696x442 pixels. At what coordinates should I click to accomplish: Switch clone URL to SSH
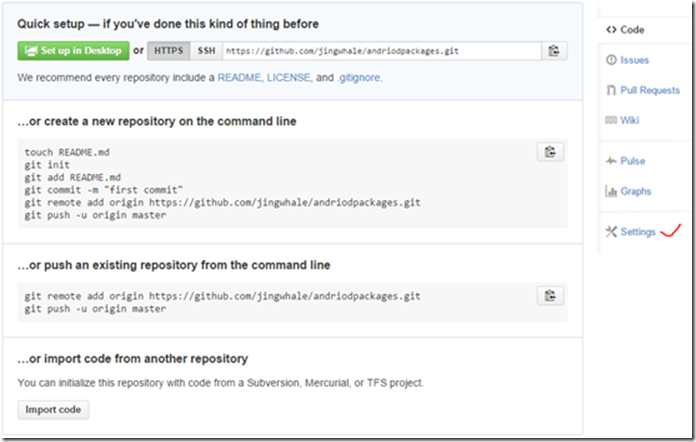pos(206,51)
